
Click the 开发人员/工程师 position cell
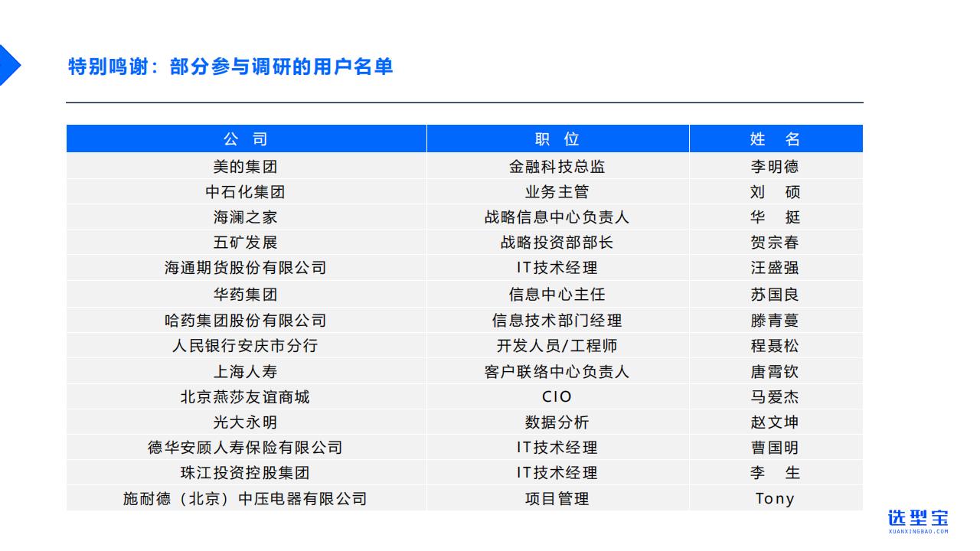557,345
